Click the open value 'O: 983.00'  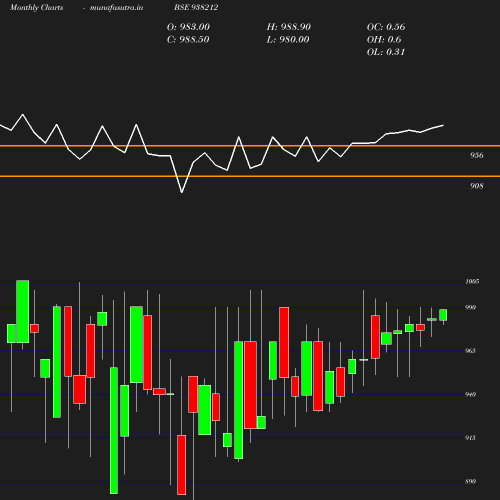(188, 27)
